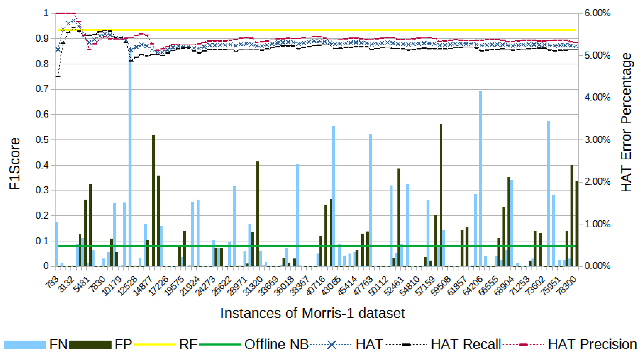The height and width of the screenshot is (356, 644).
Task: Click the 'Offline NB' legend label
Action: tap(277, 344)
